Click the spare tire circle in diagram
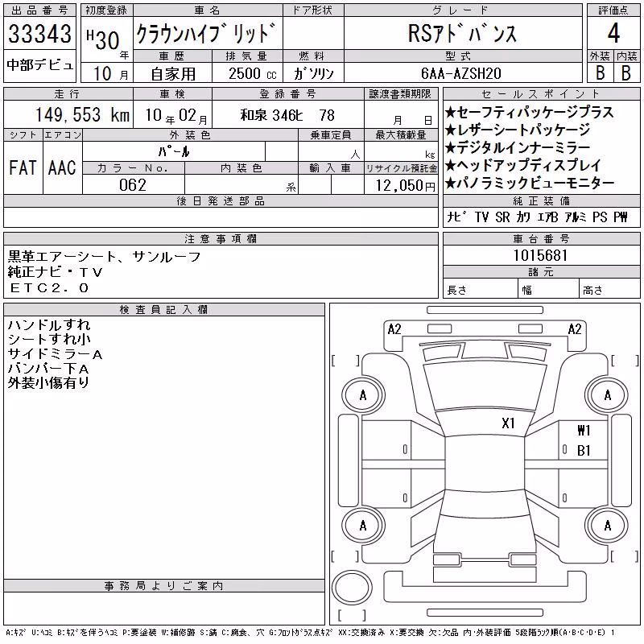This screenshot has width=644, height=644. coord(352,587)
